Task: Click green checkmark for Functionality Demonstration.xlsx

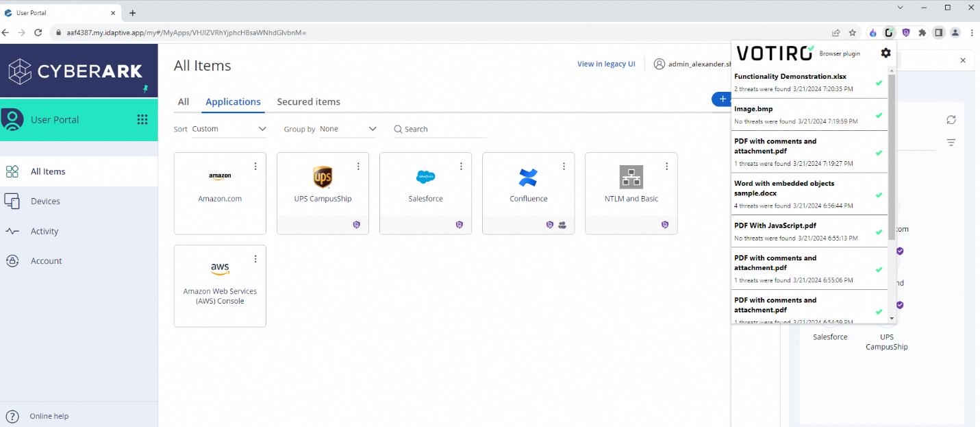Action: [879, 83]
